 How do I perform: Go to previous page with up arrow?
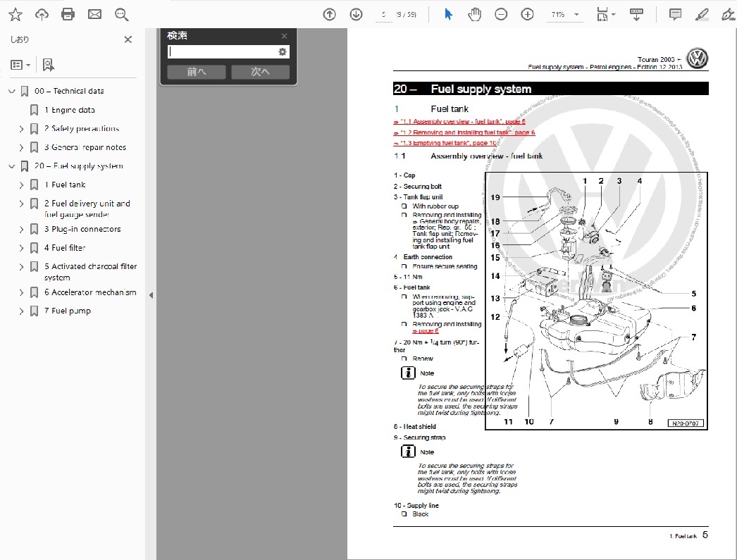point(329,14)
